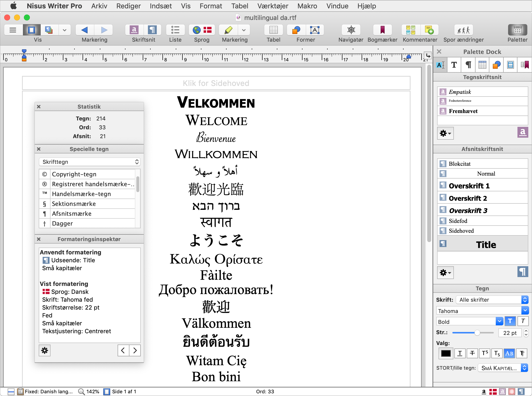Select the draft view mode icon
The image size is (532, 396).
click(49, 30)
